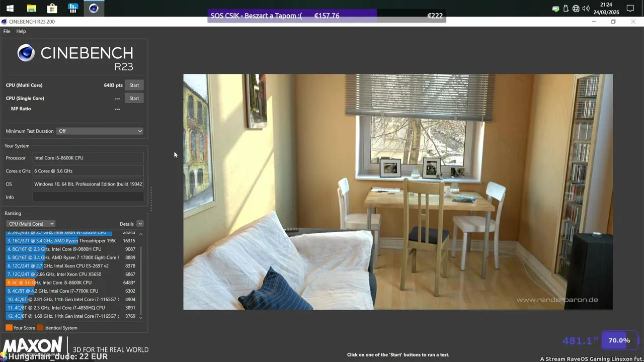The width and height of the screenshot is (644, 362).
Task: Click the orange Your Score legend swatch
Action: (x=9, y=328)
